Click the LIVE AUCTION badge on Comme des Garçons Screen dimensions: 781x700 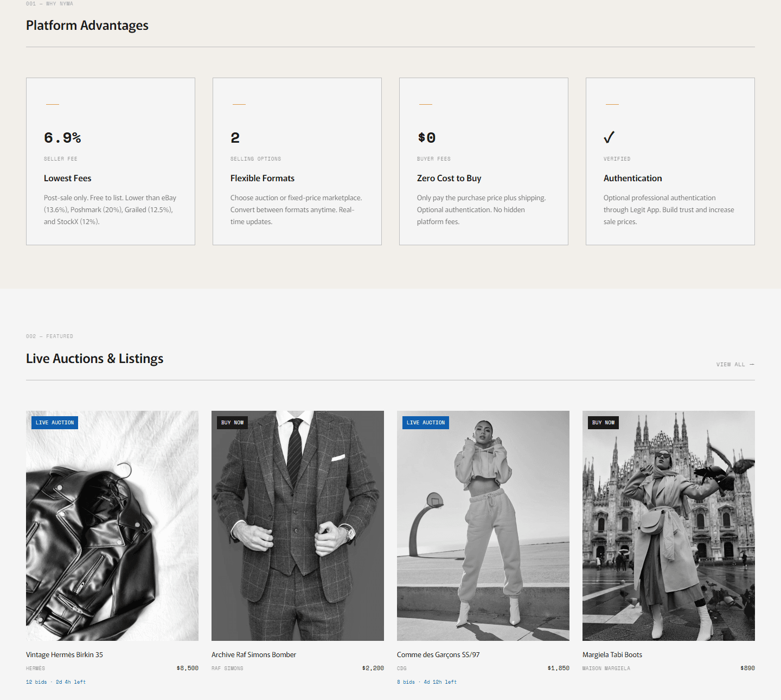[x=426, y=423]
